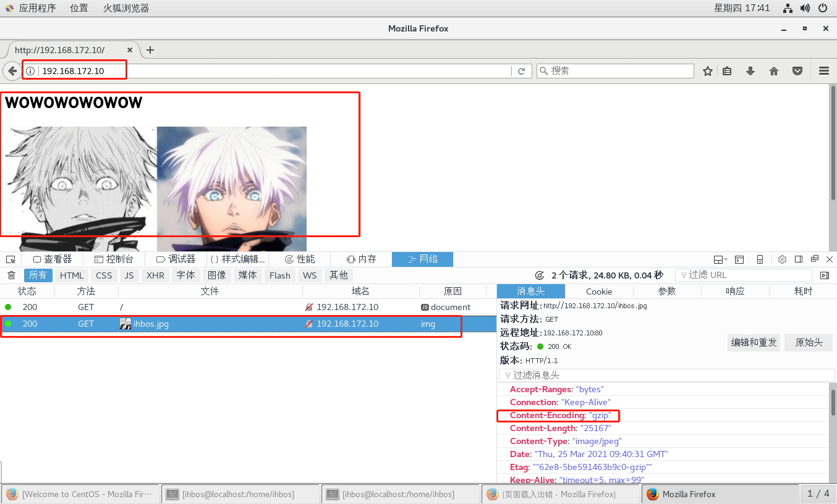This screenshot has width=837, height=504.
Task: Open the 耗时 timings tab
Action: [x=803, y=292]
